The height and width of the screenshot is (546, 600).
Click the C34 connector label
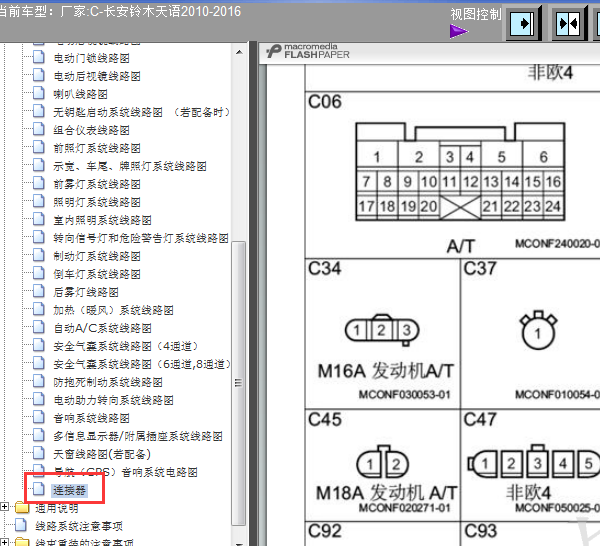[324, 268]
